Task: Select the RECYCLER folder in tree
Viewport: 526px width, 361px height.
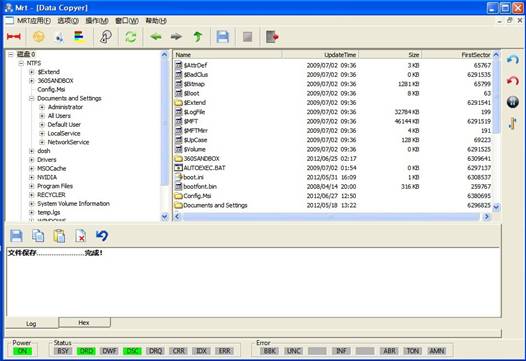Action: click(51, 195)
